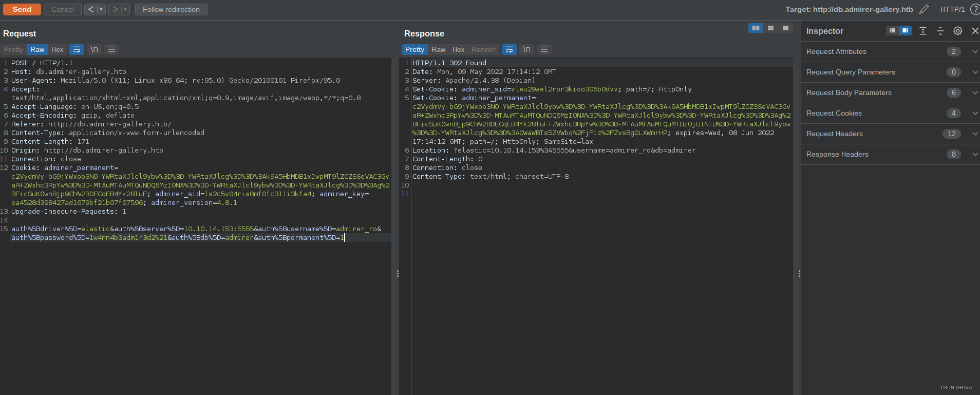Switch response view to Raw tab

pos(438,49)
